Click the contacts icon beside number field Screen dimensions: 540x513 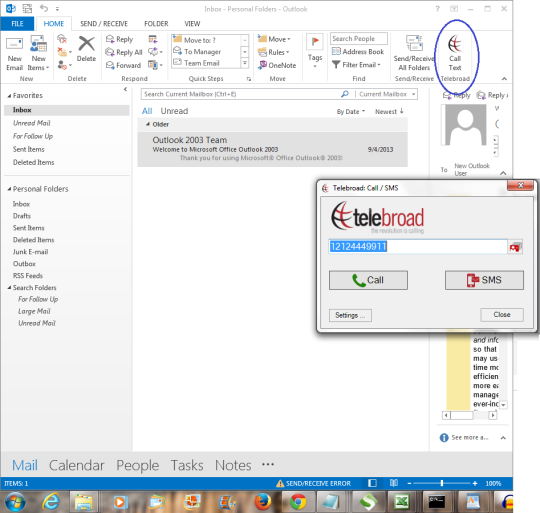click(515, 247)
